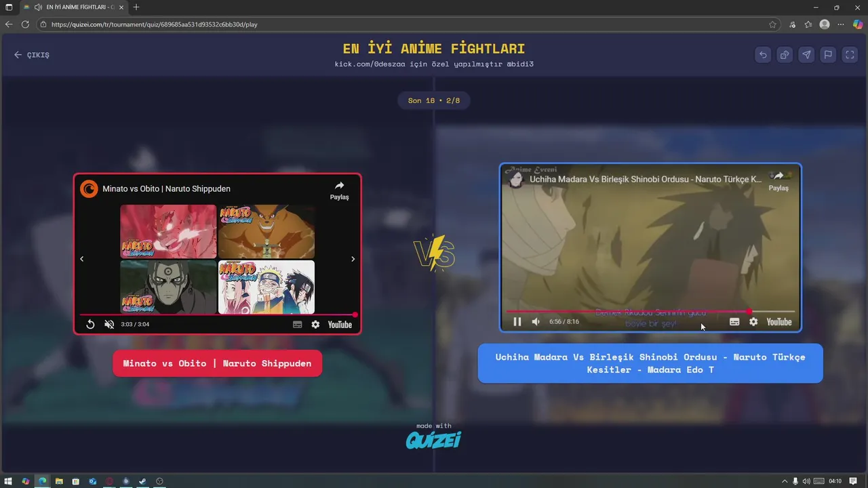
Task: Open clock showing 04:10
Action: (835, 481)
